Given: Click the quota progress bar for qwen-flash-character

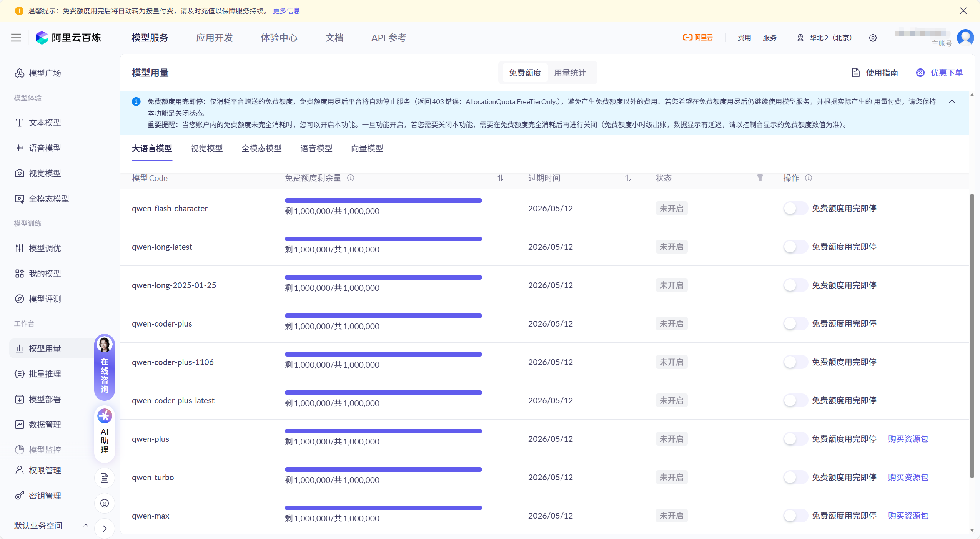Looking at the screenshot, I should tap(383, 201).
